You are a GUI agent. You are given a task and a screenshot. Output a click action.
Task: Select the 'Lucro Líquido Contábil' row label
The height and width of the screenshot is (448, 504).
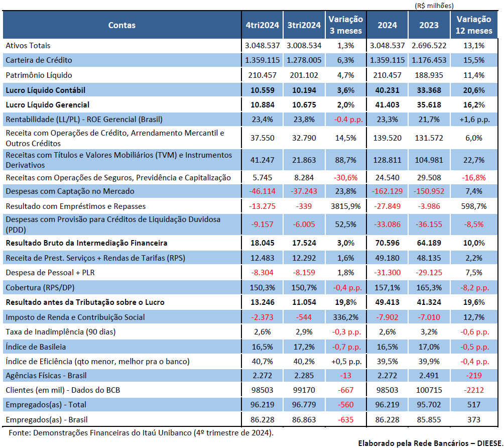coord(45,90)
